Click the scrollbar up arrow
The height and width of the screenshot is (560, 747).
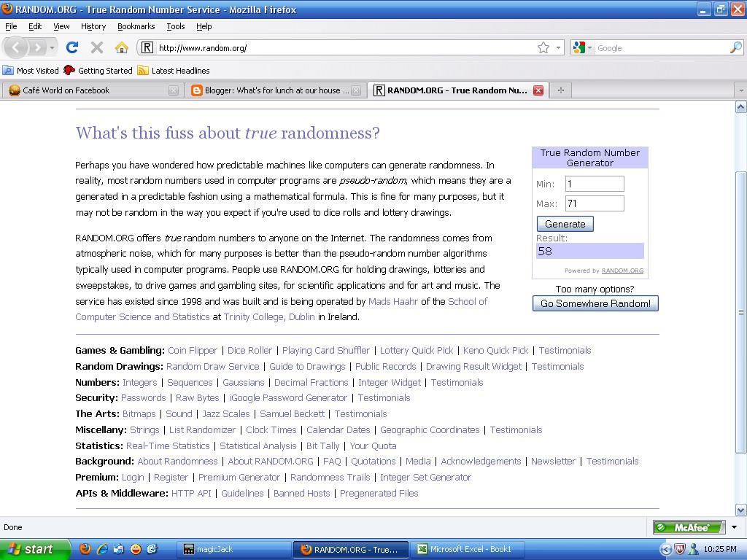[741, 107]
